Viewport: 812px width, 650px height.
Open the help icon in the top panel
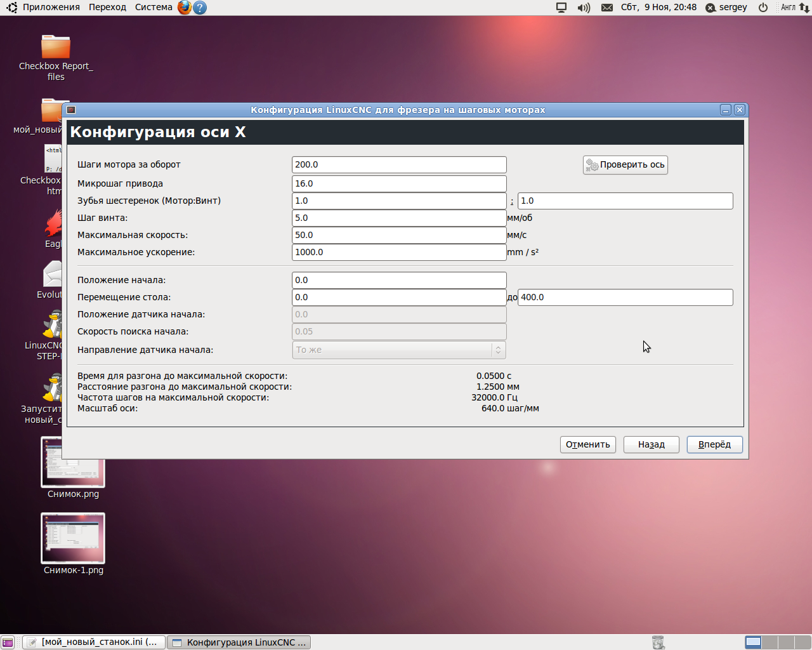point(200,8)
